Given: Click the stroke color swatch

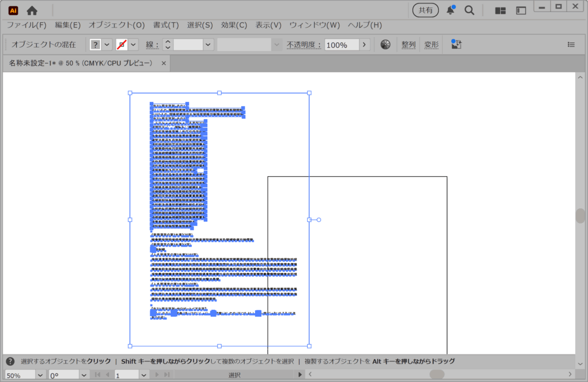Looking at the screenshot, I should tap(121, 45).
